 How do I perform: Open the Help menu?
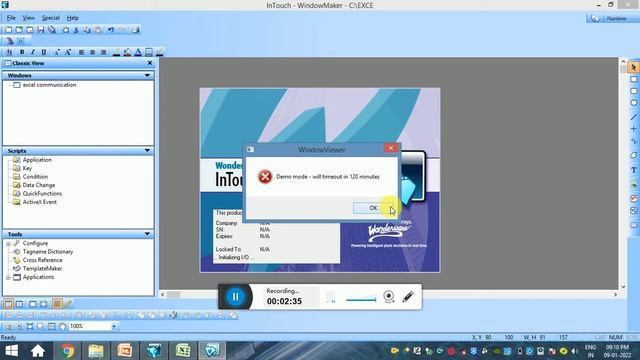[73, 18]
